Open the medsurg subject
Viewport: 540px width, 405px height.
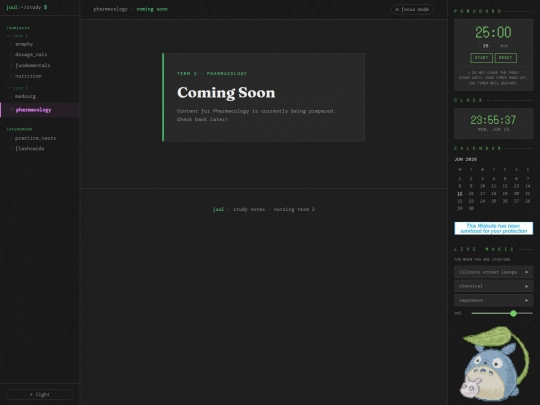click(x=25, y=96)
